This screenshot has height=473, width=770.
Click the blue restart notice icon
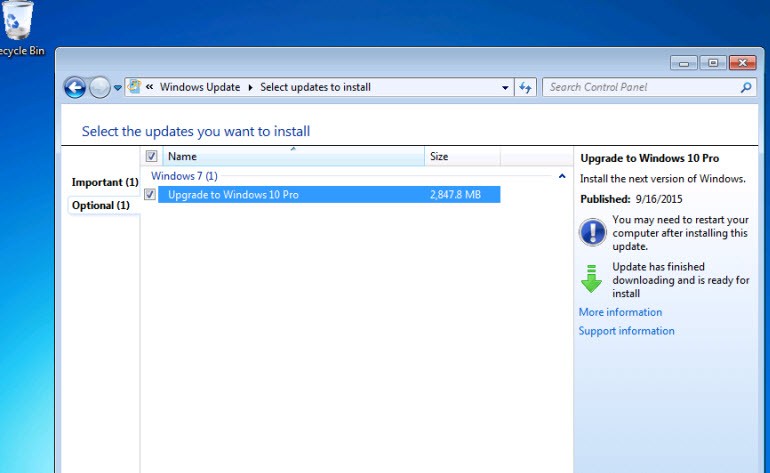[593, 232]
